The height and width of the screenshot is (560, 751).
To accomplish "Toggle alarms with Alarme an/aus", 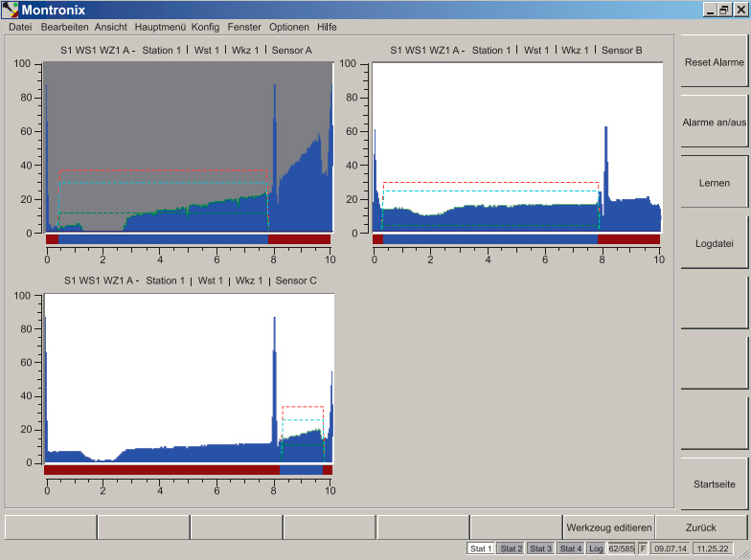I will (x=714, y=123).
